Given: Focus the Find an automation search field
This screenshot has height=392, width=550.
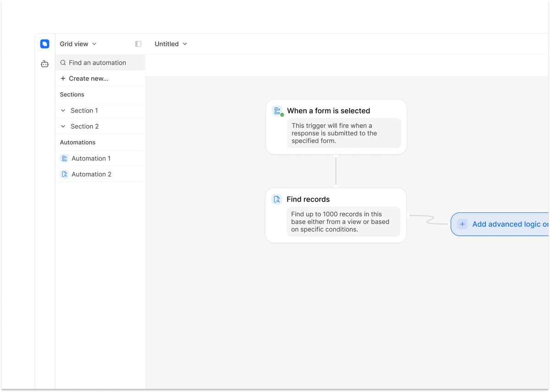Looking at the screenshot, I should click(x=100, y=63).
